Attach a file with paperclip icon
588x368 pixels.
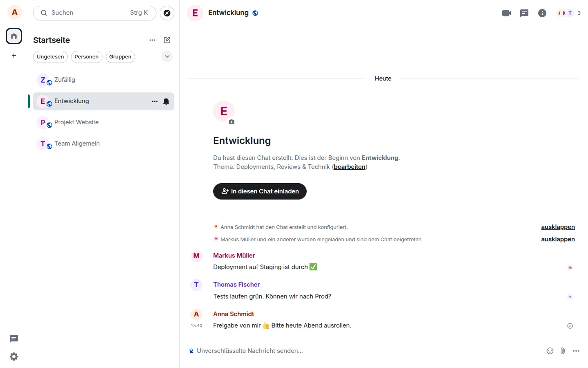[563, 351]
